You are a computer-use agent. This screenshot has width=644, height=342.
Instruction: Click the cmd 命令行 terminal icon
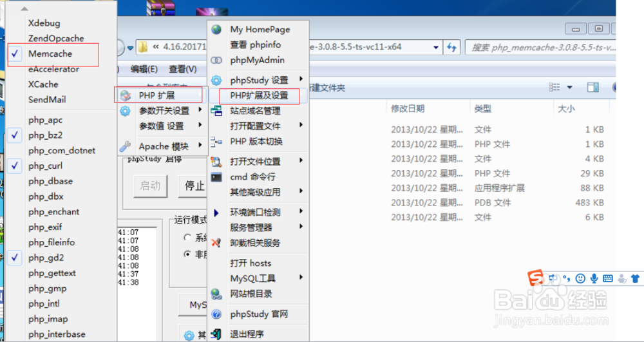(216, 177)
